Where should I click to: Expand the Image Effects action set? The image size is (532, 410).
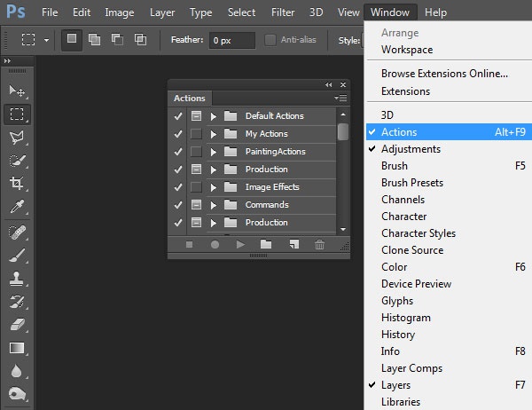click(214, 187)
